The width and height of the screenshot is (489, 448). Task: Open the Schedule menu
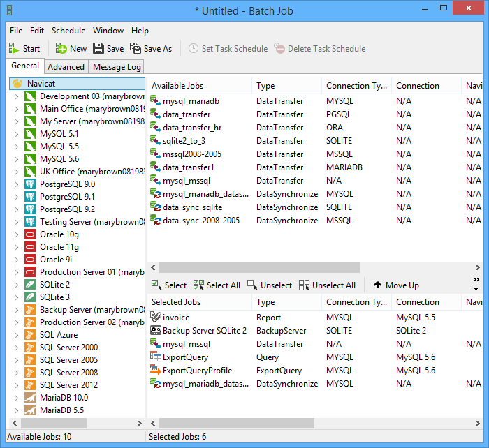click(x=68, y=31)
